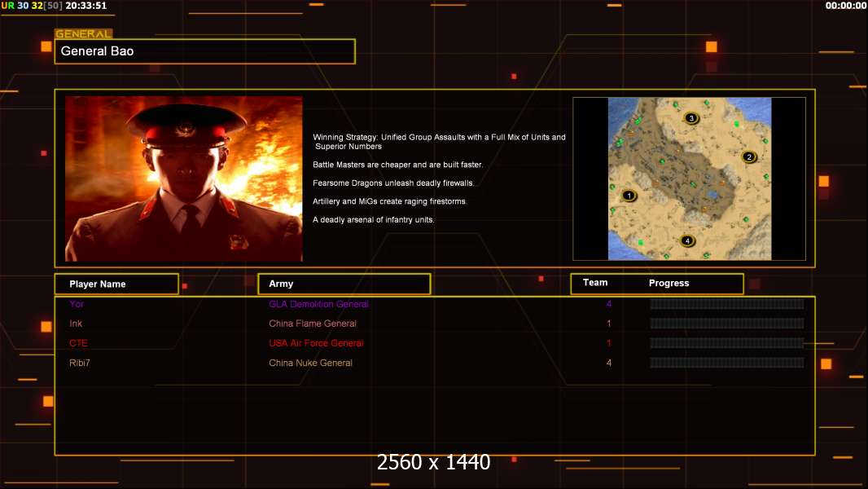Click the Team column header
Viewport: 868px width, 489px height.
[595, 283]
